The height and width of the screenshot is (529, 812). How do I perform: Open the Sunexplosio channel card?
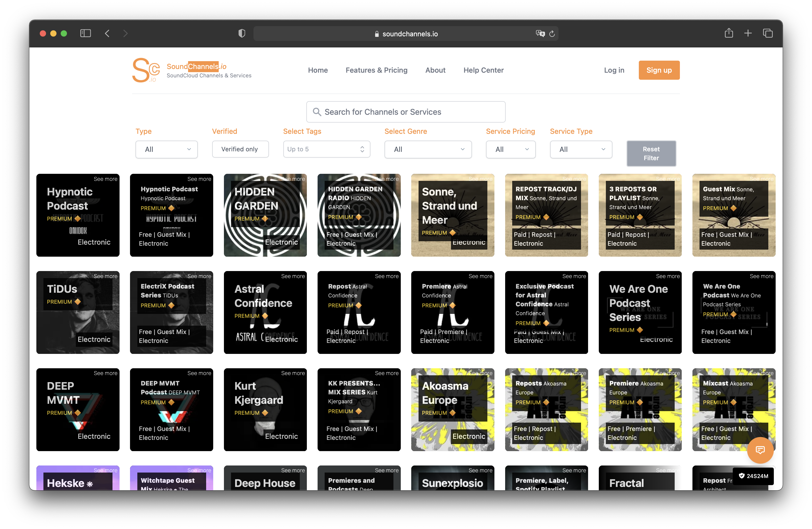click(x=452, y=478)
